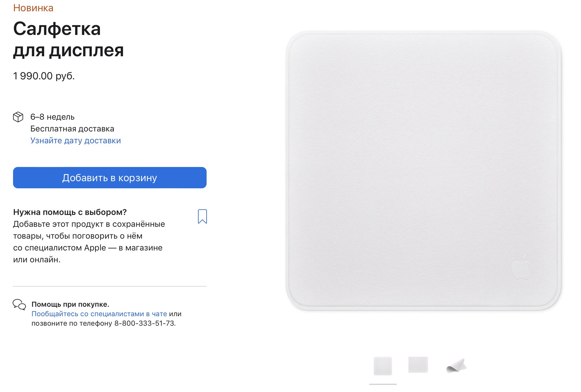Add the polishing cloth to cart
Screen dimensions: 581x392
pos(110,178)
